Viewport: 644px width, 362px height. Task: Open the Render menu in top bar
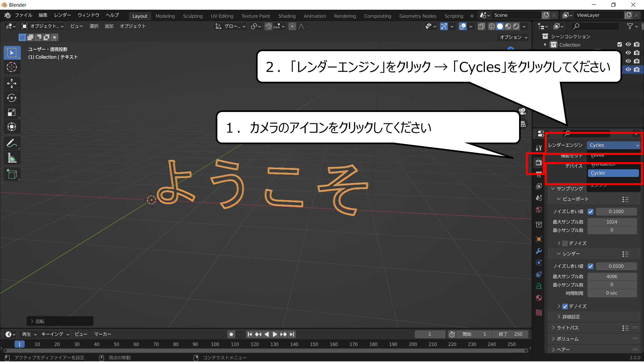coord(62,15)
